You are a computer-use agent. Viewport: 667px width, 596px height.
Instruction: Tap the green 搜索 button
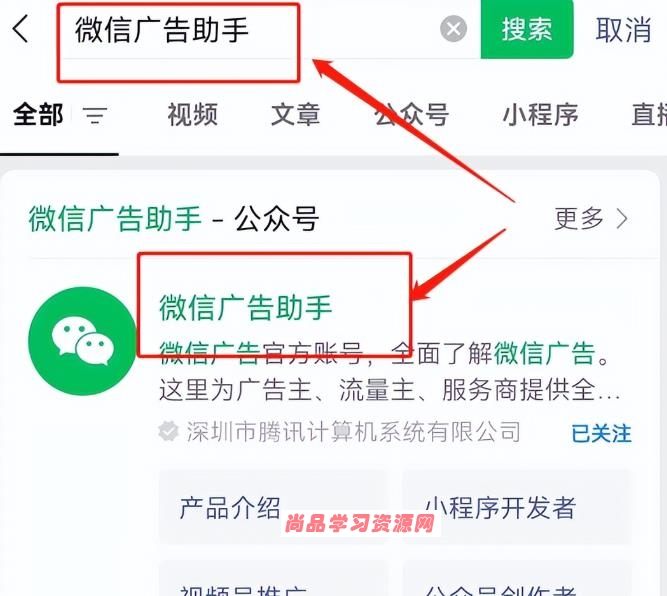tap(527, 29)
